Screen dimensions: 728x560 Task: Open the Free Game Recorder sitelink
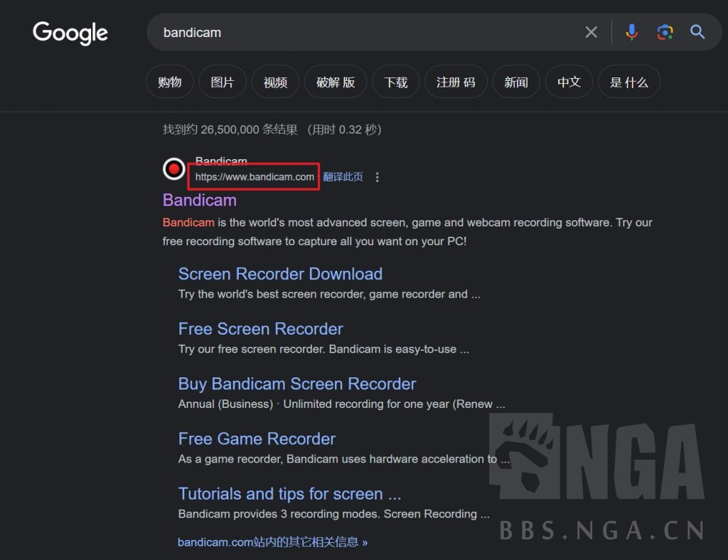(x=257, y=439)
